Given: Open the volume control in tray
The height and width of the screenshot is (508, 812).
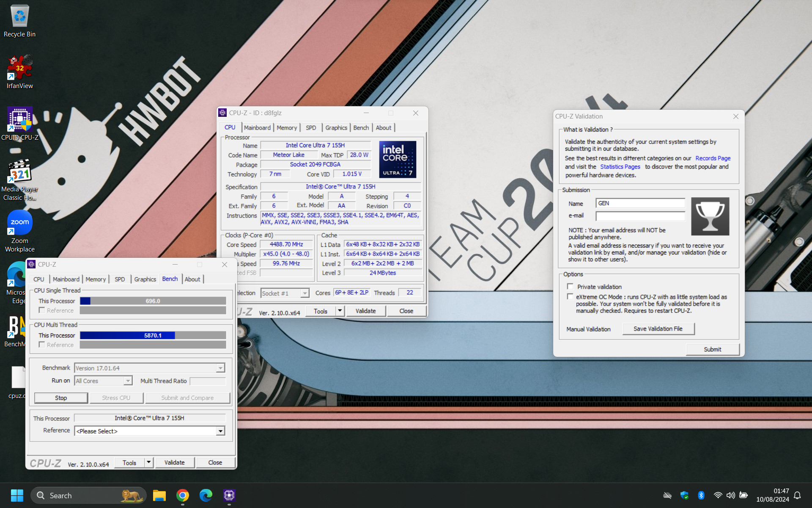Looking at the screenshot, I should tap(730, 495).
